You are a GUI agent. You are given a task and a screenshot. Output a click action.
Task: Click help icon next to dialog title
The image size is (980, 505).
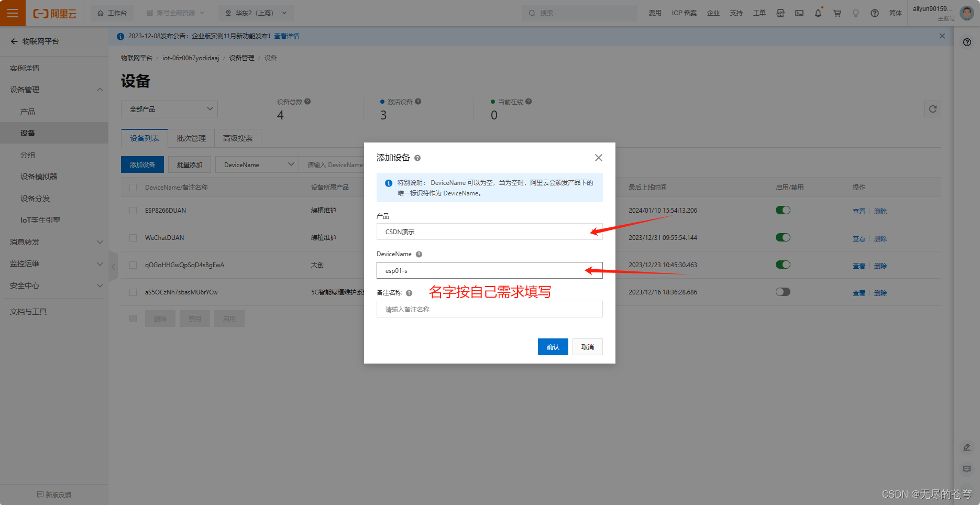[417, 158]
